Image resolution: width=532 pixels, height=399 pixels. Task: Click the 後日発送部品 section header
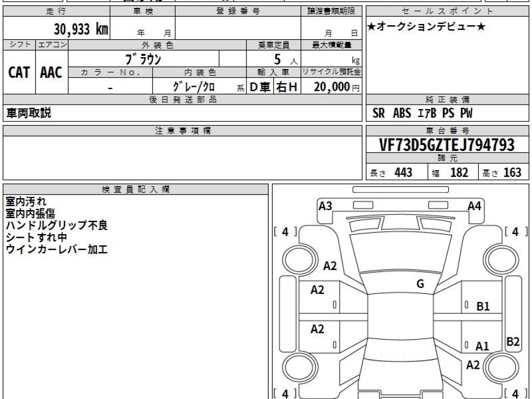click(x=182, y=100)
